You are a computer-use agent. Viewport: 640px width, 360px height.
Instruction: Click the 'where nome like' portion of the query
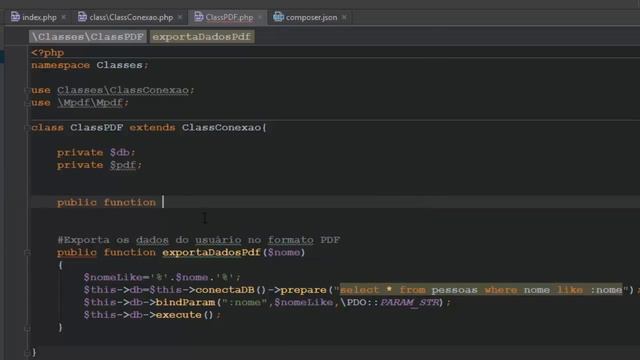[534, 290]
